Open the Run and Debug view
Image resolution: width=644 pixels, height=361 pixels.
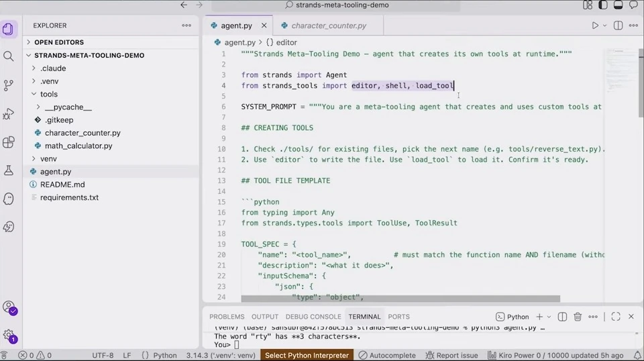(8, 114)
